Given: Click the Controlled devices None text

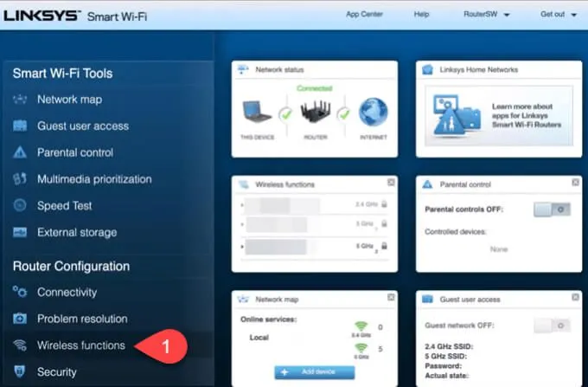Looking at the screenshot, I should tap(499, 249).
